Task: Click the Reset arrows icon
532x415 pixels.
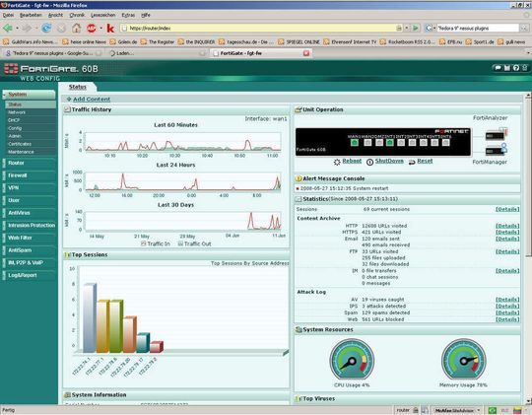Action: click(412, 162)
